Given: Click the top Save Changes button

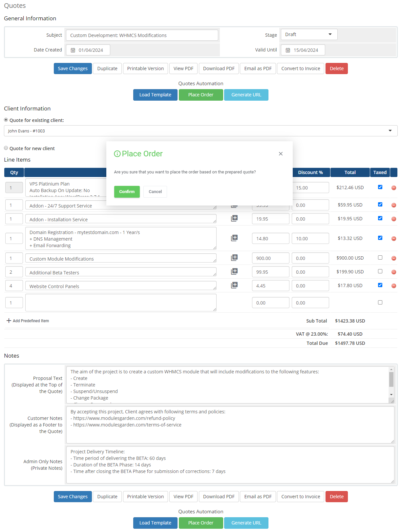Looking at the screenshot, I should coord(73,69).
